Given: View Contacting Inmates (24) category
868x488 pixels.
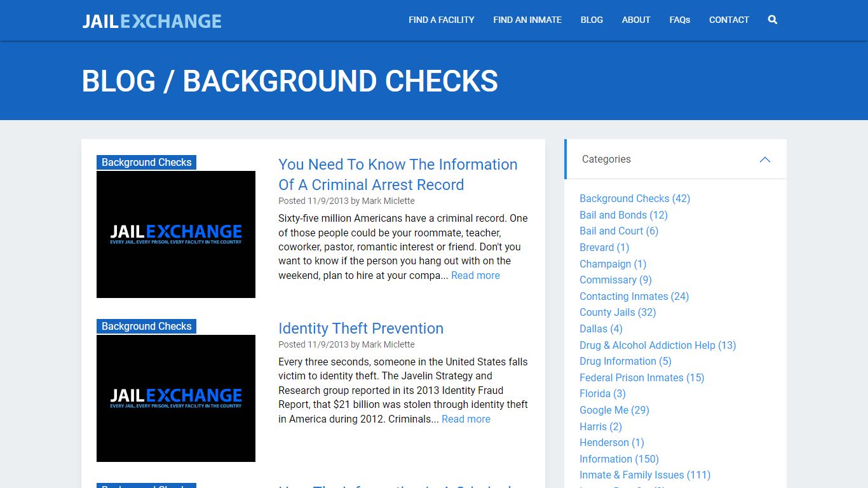Looking at the screenshot, I should tap(634, 296).
